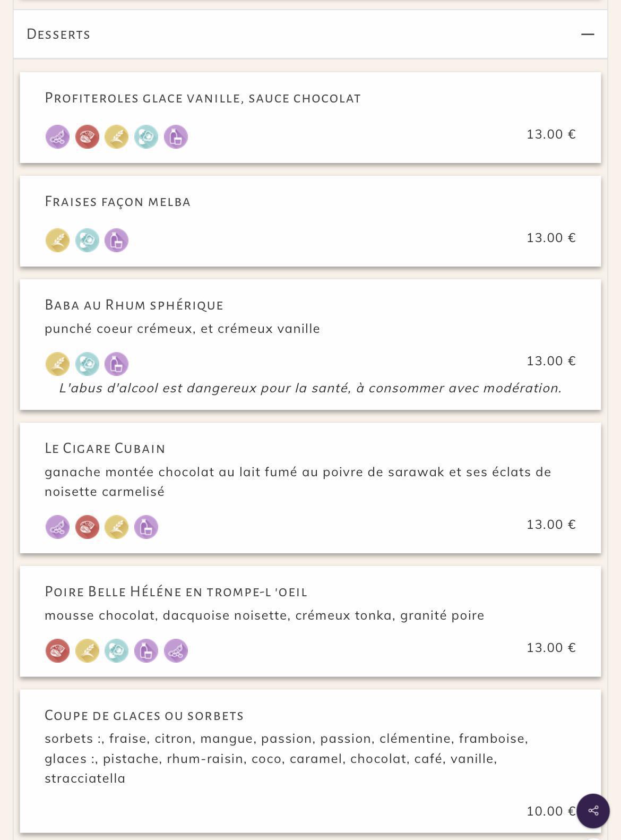This screenshot has height=840, width=621.
Task: Select Coupe de glaces ou sorbets item
Action: click(310, 761)
